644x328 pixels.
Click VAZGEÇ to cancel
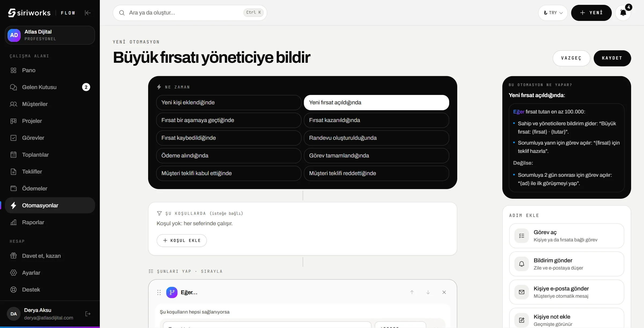tap(571, 58)
